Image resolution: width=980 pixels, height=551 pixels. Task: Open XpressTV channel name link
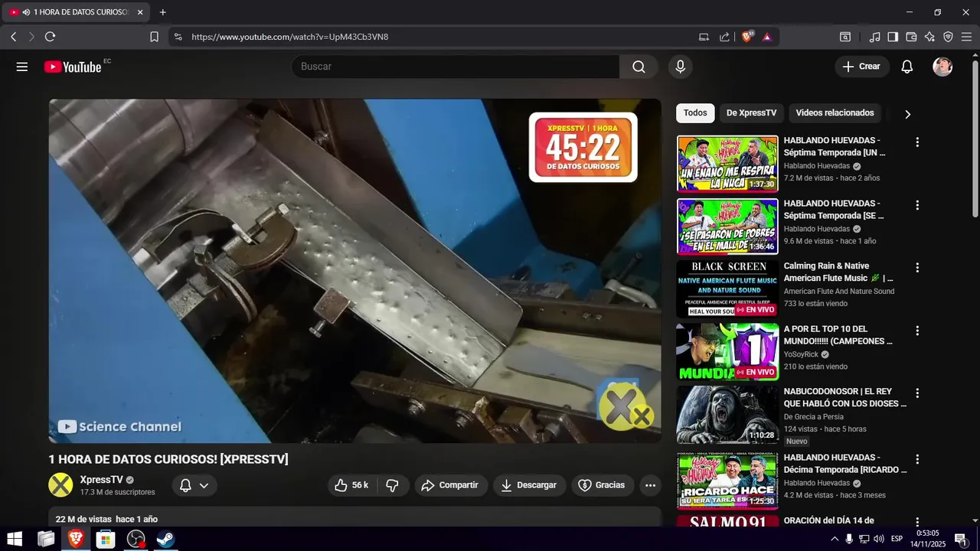101,480
